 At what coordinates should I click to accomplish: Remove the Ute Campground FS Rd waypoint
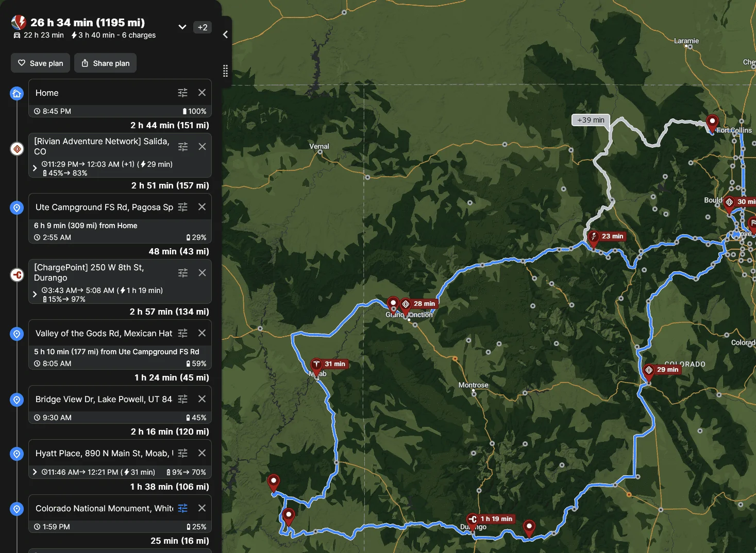pos(202,207)
